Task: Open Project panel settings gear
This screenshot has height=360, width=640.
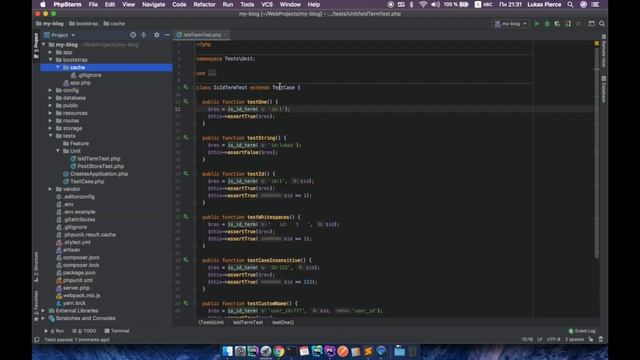Action: 157,35
